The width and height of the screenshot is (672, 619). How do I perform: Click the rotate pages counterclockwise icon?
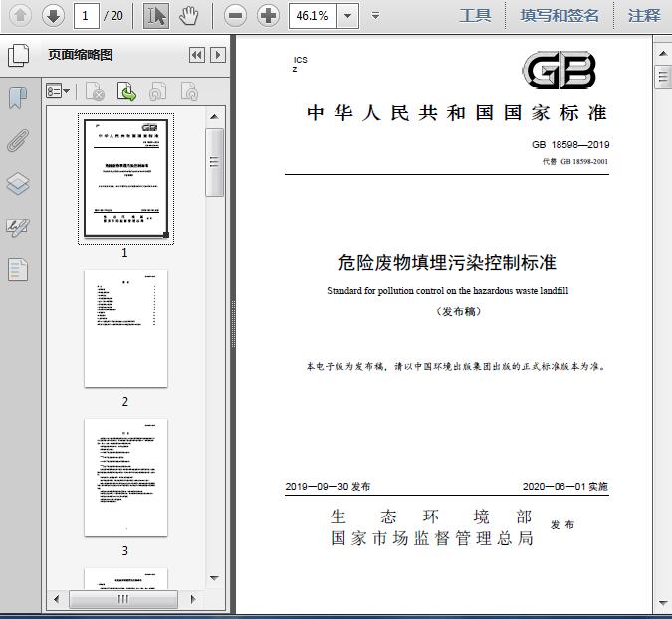[x=157, y=92]
